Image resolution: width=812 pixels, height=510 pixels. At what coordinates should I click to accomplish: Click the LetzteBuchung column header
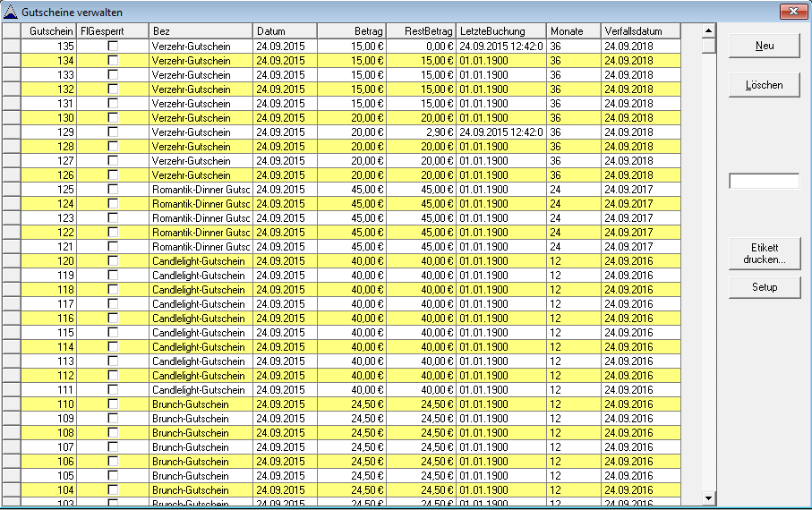(500, 31)
